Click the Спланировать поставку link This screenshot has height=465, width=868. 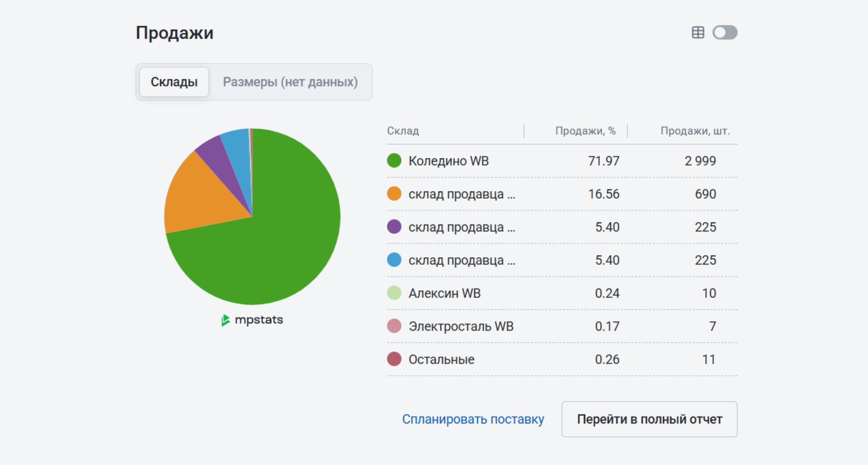(473, 419)
